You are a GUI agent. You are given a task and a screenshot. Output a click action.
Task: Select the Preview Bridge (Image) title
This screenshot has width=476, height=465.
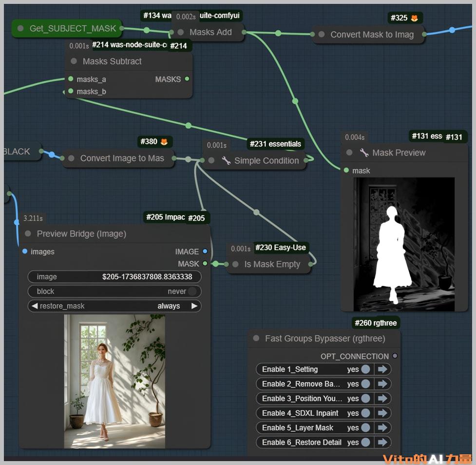coord(81,234)
